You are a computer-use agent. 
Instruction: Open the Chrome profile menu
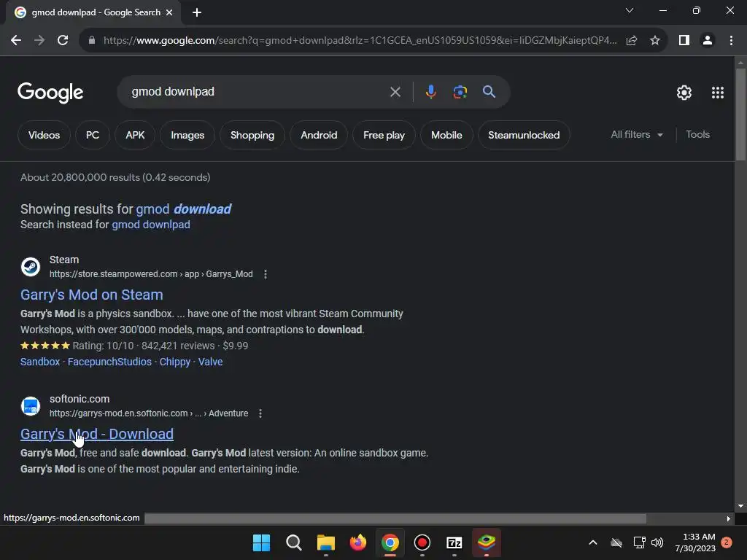click(708, 41)
